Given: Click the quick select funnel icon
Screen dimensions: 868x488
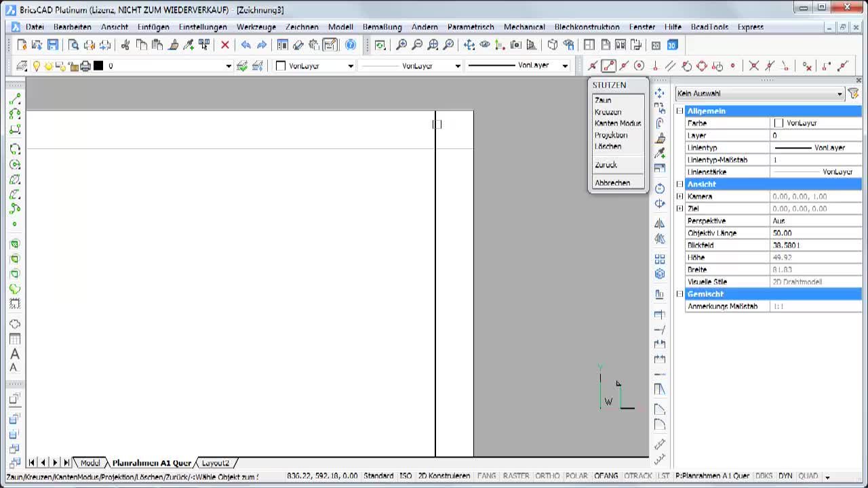Looking at the screenshot, I should click(x=853, y=94).
